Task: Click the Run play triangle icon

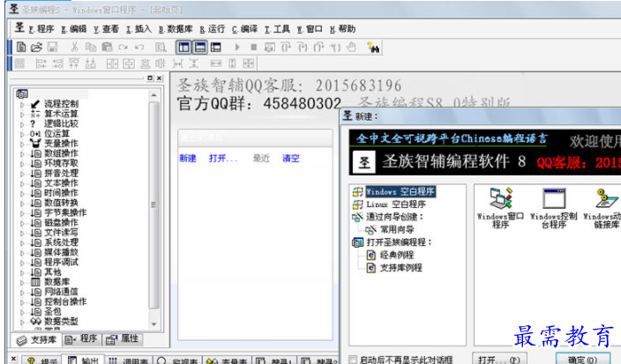Action: coord(236,48)
